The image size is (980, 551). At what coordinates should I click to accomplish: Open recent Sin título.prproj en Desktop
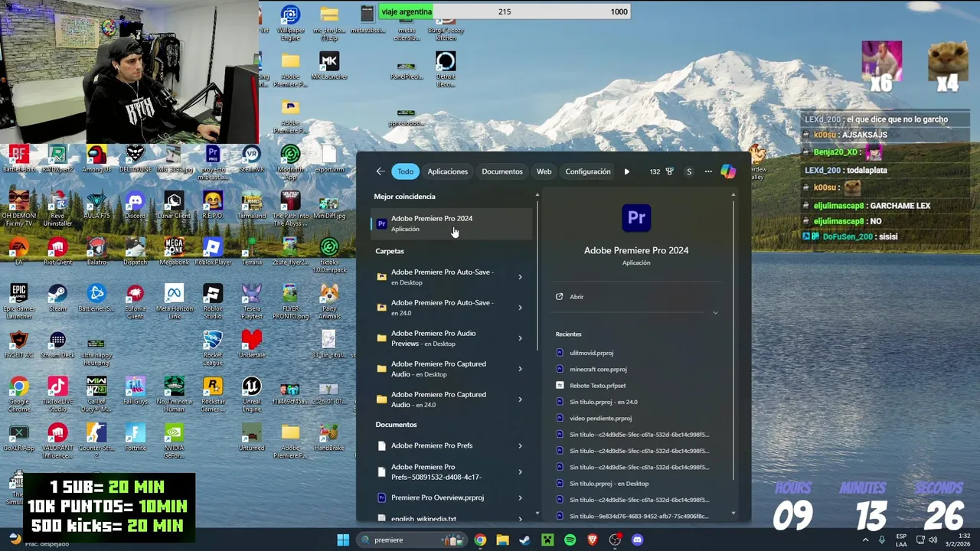[x=609, y=484]
